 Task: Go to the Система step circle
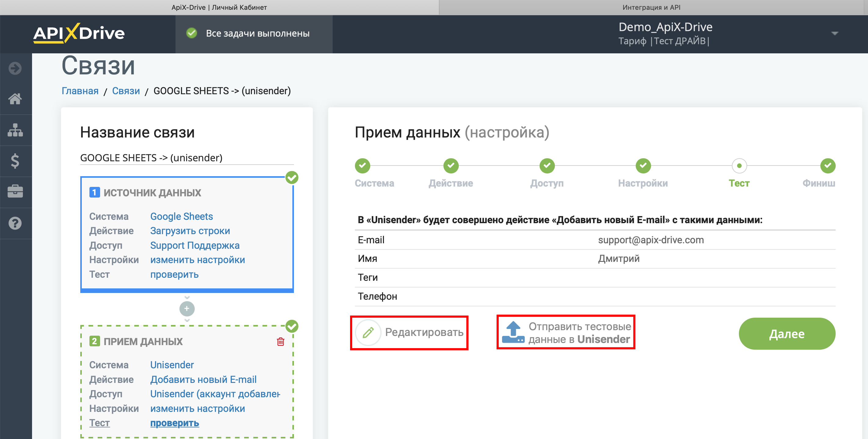click(x=362, y=166)
